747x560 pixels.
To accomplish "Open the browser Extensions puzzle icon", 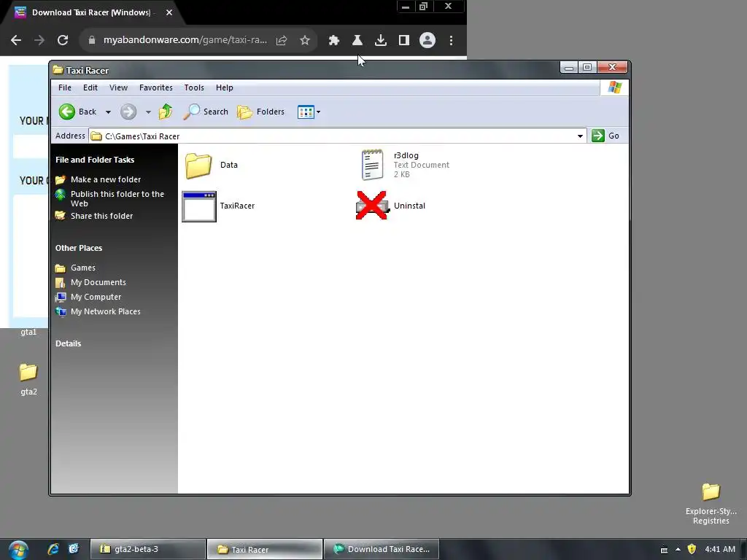I will (334, 41).
